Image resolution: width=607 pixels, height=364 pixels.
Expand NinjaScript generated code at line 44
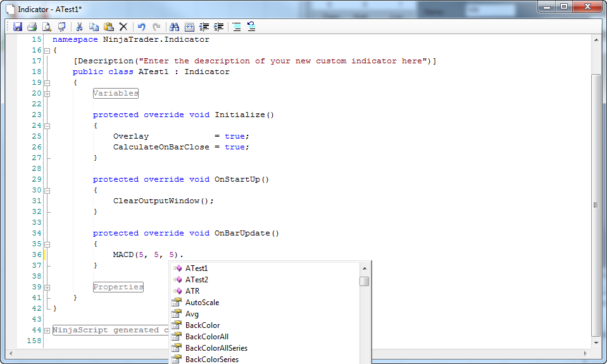[47, 330]
